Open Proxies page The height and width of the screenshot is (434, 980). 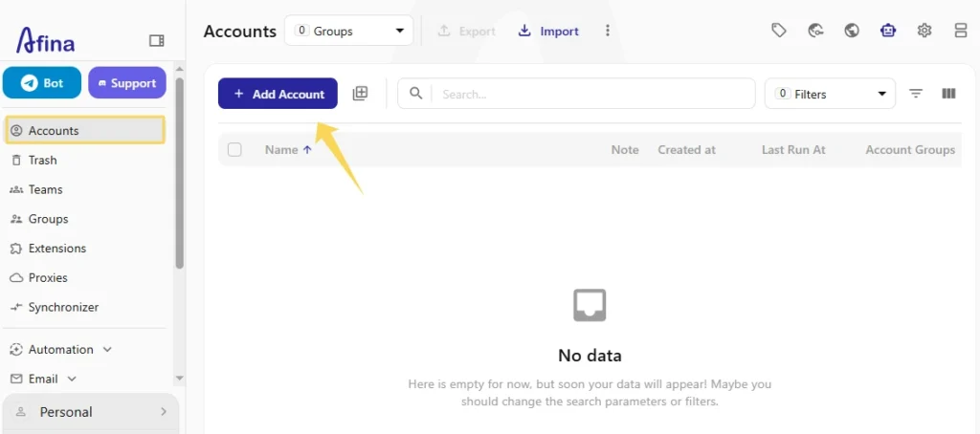click(48, 277)
